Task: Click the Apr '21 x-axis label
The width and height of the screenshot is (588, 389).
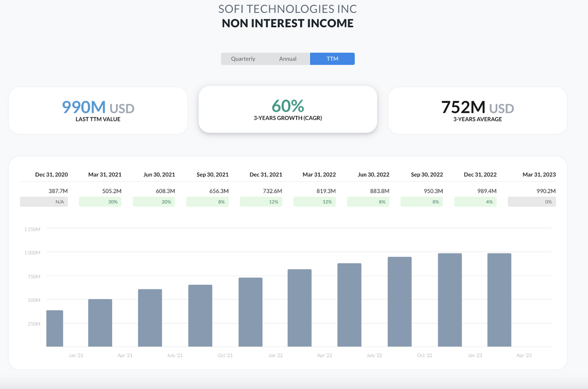Action: 125,355
